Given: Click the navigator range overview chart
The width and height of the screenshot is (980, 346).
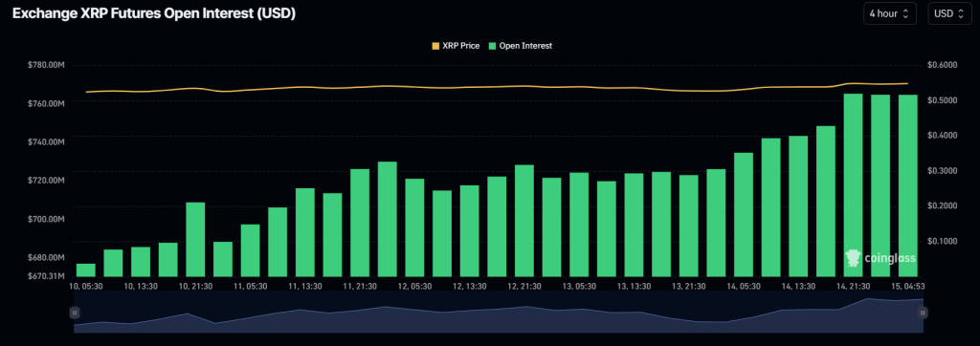Looking at the screenshot, I should (x=498, y=313).
